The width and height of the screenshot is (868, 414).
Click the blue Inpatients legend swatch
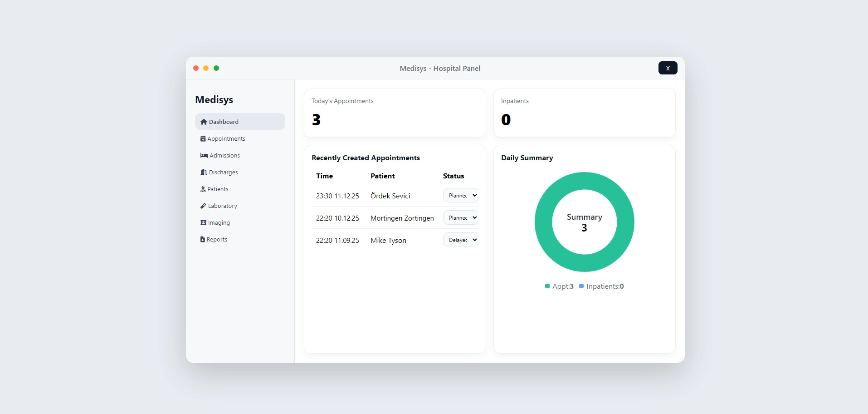click(x=581, y=286)
